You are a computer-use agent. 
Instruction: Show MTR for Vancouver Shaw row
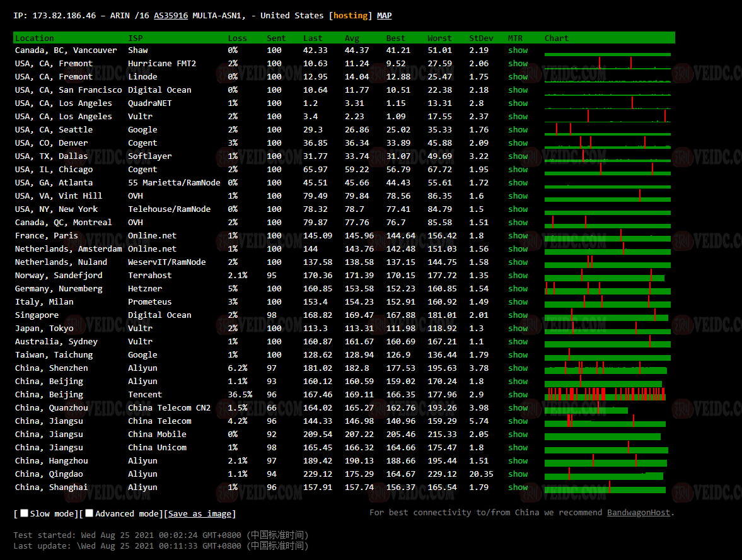[x=518, y=50]
